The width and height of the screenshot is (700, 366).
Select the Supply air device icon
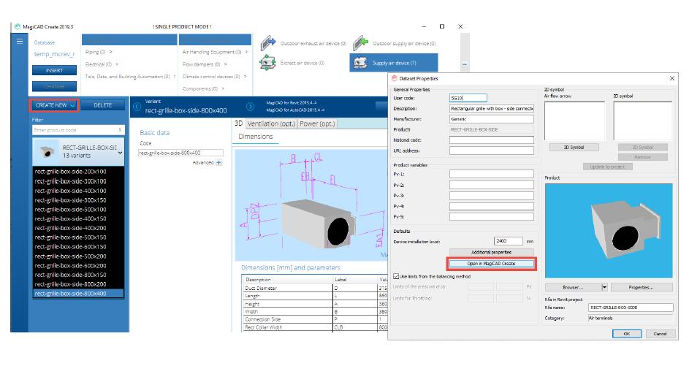360,63
